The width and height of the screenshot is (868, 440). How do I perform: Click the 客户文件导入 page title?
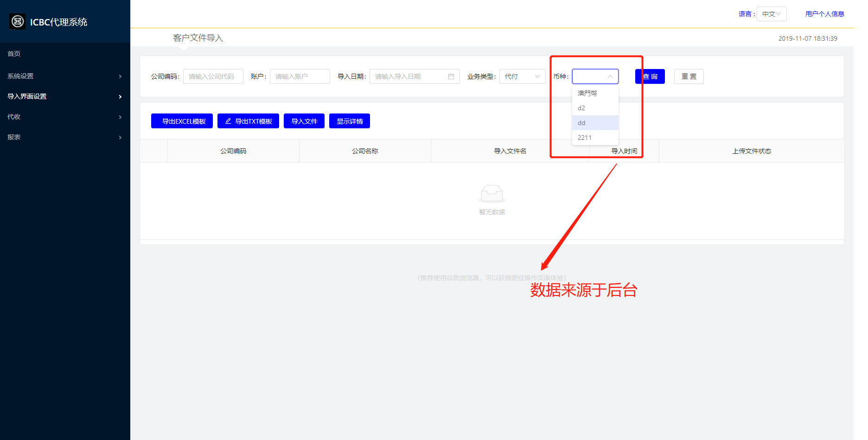pos(198,38)
